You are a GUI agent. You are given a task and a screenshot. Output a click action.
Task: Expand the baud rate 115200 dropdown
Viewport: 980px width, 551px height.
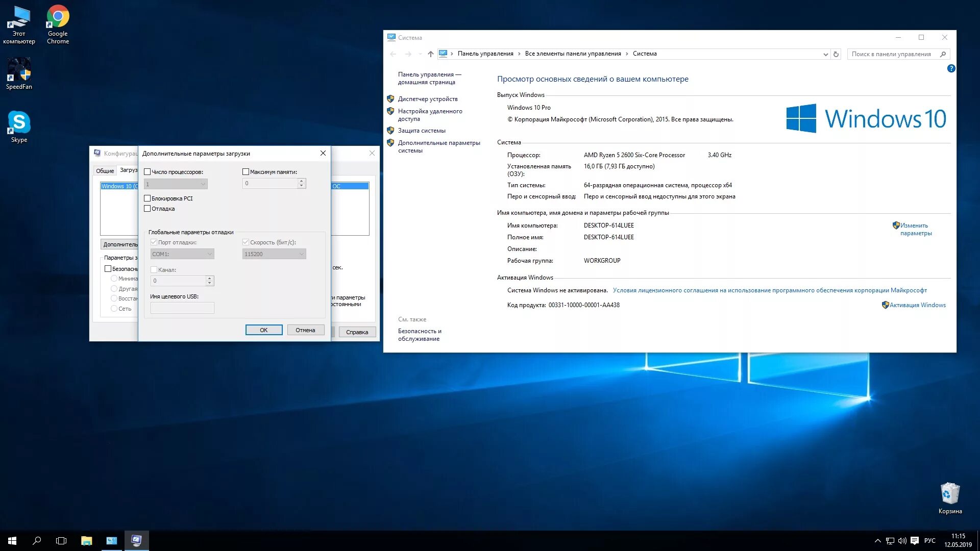[x=302, y=254]
